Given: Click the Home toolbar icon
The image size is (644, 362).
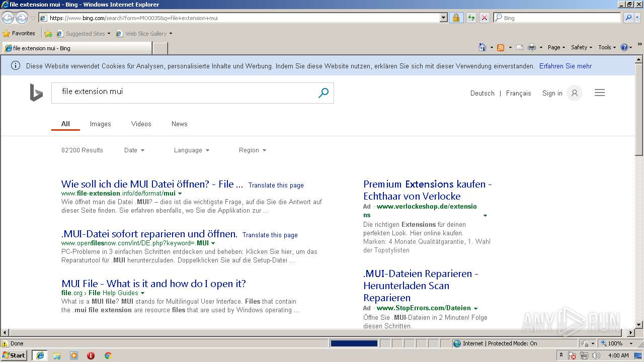Looking at the screenshot, I should [482, 47].
